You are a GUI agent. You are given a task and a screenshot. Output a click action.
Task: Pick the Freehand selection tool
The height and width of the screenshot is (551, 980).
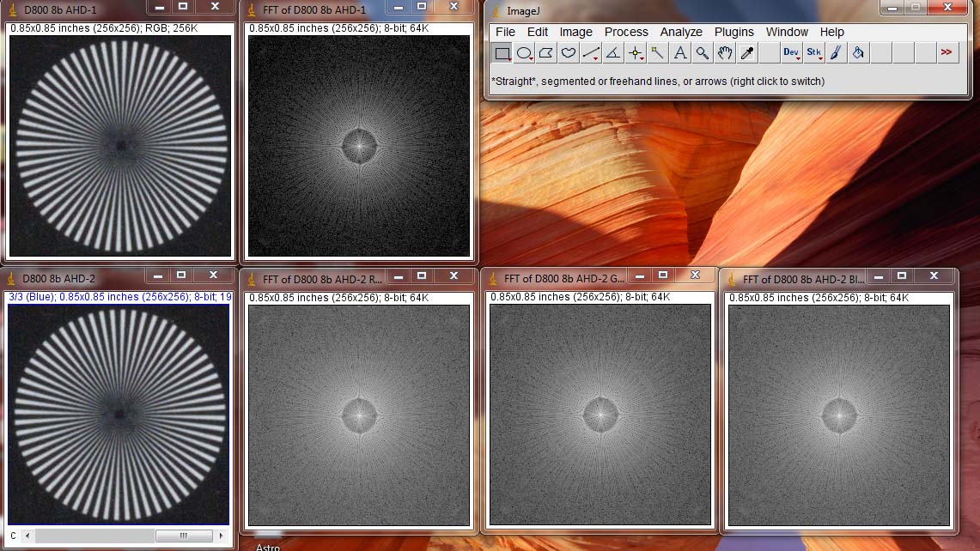pyautogui.click(x=569, y=53)
